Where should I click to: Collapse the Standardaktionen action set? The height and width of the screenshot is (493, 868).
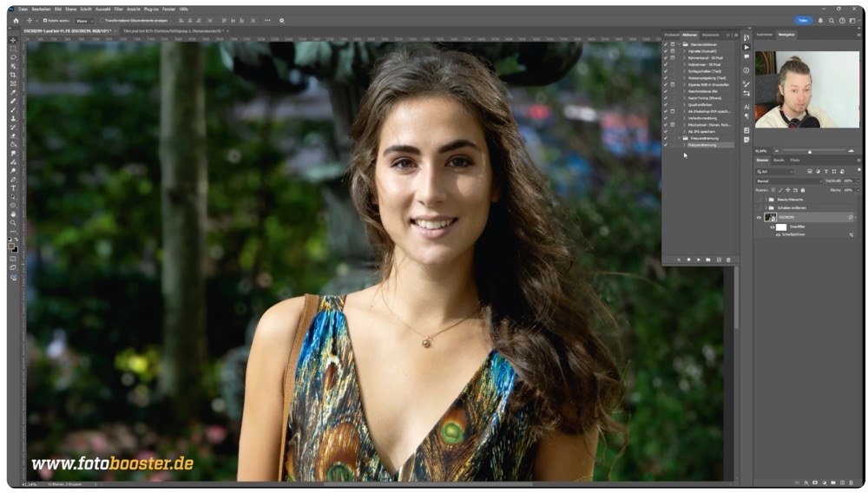point(679,43)
